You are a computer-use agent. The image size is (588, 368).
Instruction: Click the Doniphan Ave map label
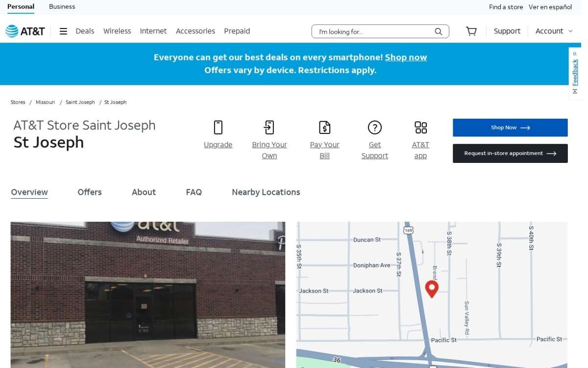coord(372,265)
